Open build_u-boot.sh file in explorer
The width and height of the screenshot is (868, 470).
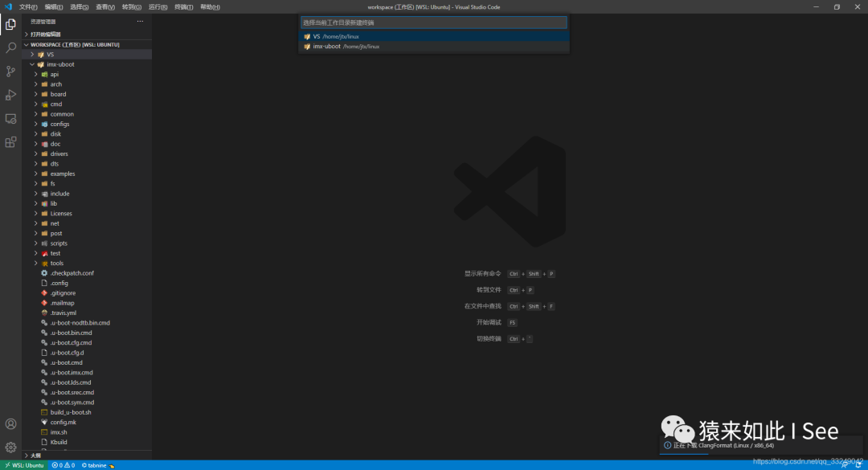(x=71, y=412)
